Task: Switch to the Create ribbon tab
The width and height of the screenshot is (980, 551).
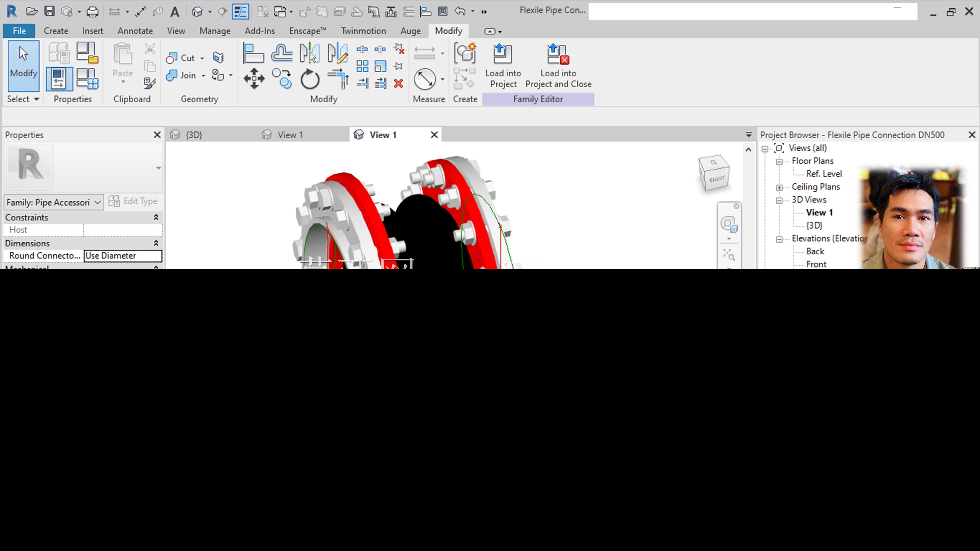Action: pyautogui.click(x=56, y=31)
